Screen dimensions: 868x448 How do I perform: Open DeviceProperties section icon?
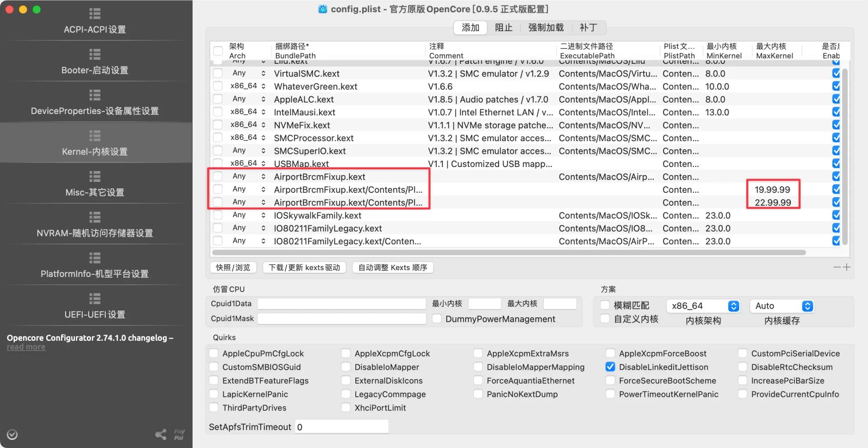pyautogui.click(x=94, y=95)
